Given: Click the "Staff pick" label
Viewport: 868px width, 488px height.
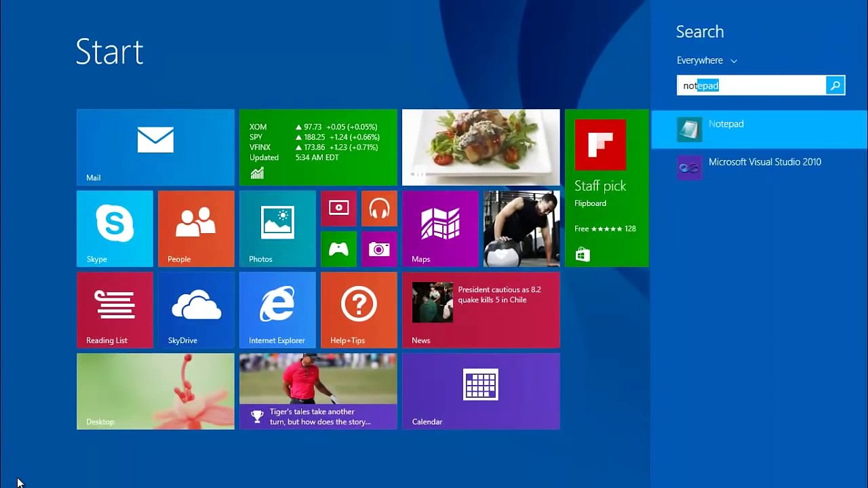Looking at the screenshot, I should pos(600,186).
